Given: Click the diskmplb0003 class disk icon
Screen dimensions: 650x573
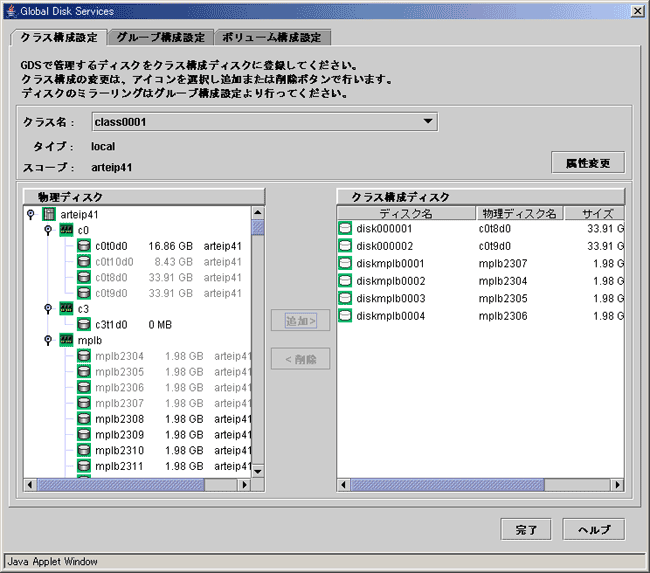Looking at the screenshot, I should point(345,298).
